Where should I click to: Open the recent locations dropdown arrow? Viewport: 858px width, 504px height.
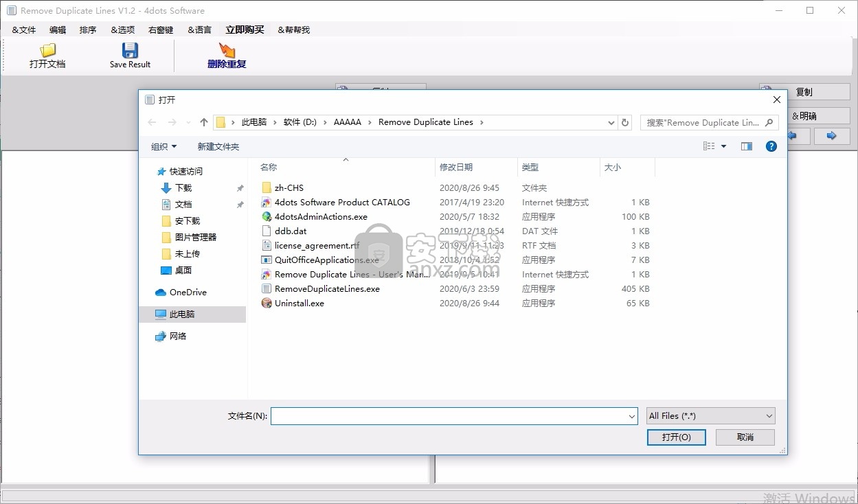[189, 122]
